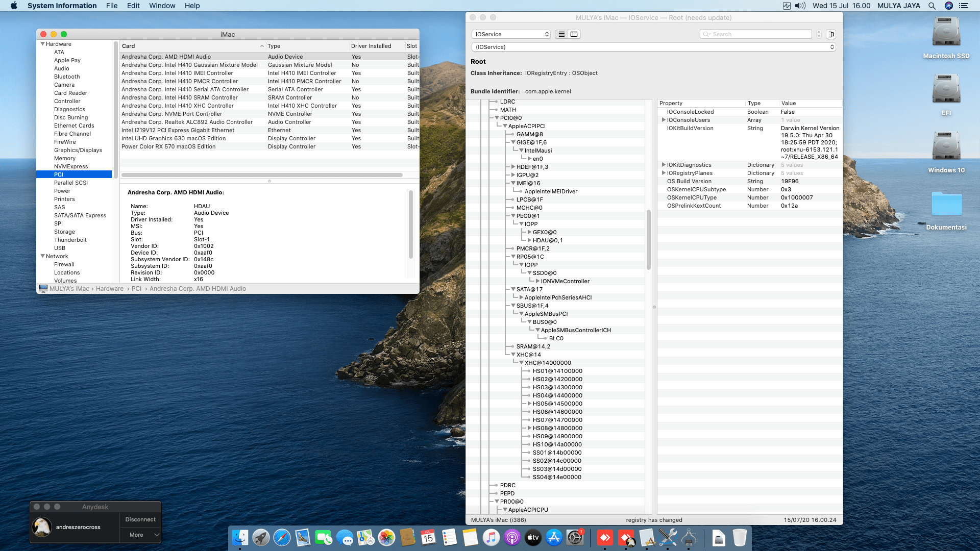980x551 pixels.
Task: Select Graphics/Displays in the sidebar
Action: point(78,150)
